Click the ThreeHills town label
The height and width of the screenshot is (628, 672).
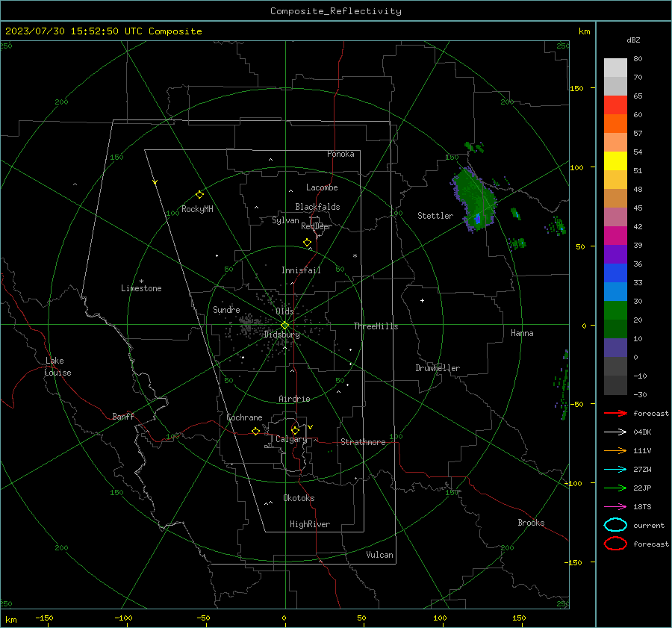[x=376, y=326]
